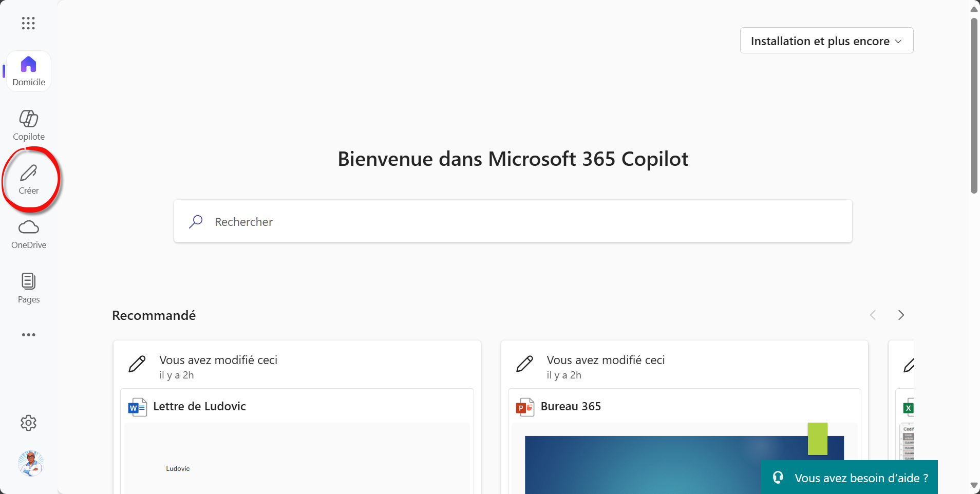Click the Créer pencil icon
980x494 pixels.
tap(29, 174)
